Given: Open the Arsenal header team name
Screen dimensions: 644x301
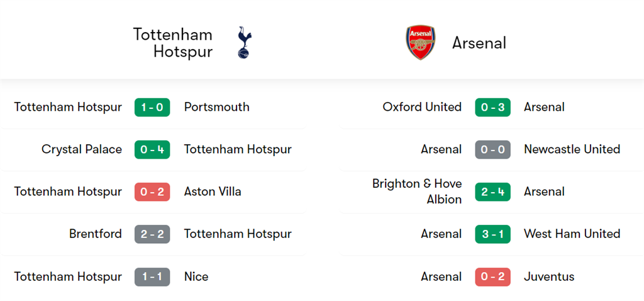Looking at the screenshot, I should coord(479,43).
